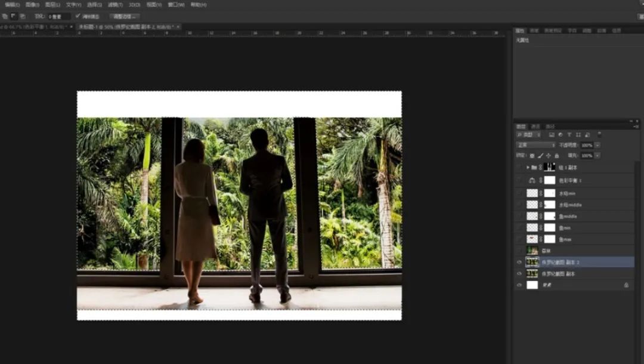Open the 正常 blend mode dropdown

point(535,145)
